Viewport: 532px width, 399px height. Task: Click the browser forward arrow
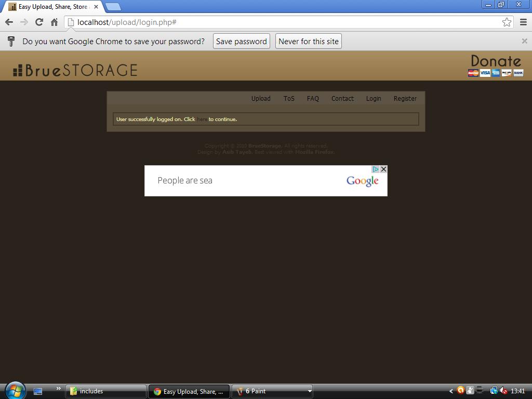[x=24, y=22]
